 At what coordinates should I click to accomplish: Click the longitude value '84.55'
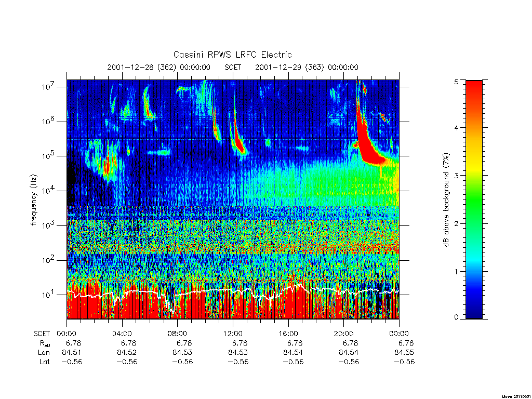point(404,353)
